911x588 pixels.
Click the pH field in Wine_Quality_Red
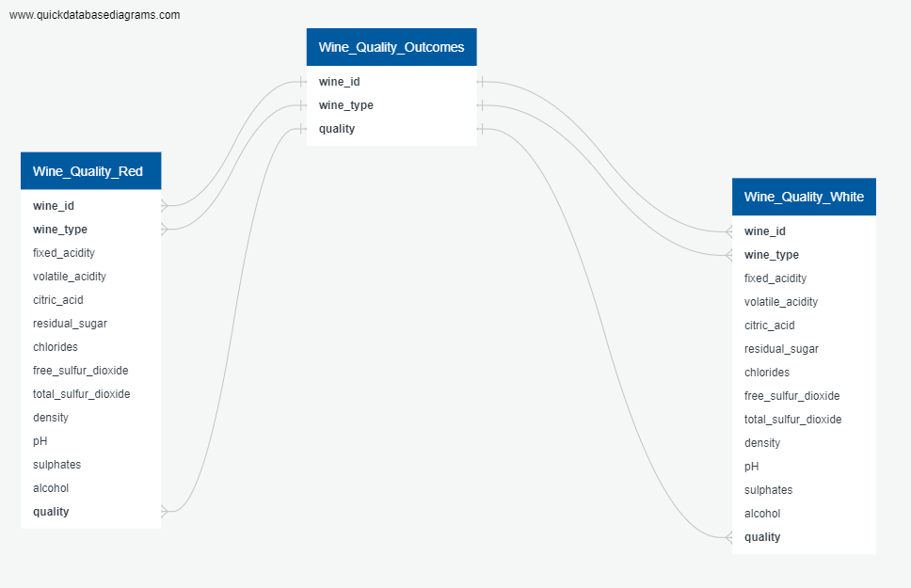coord(39,440)
